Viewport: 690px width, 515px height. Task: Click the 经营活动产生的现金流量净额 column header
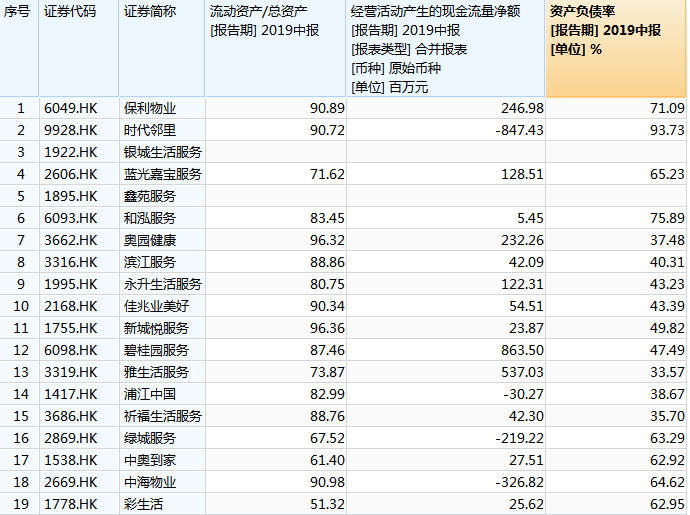pos(446,48)
